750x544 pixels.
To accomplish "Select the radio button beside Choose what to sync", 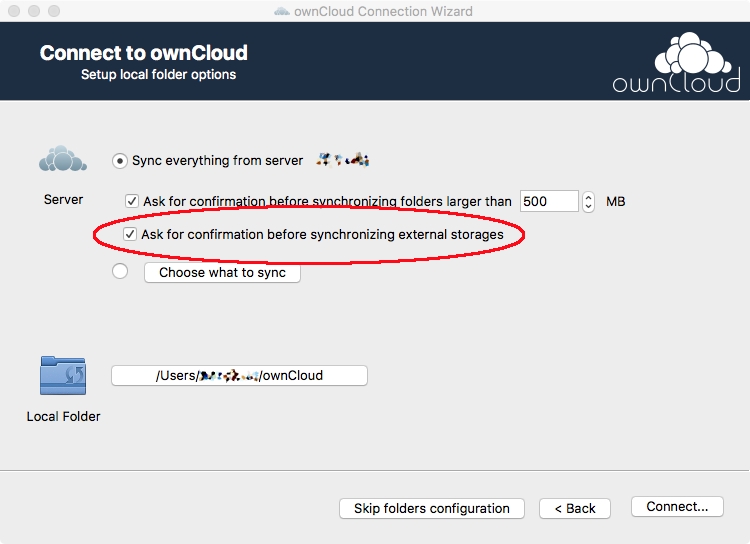I will (120, 271).
